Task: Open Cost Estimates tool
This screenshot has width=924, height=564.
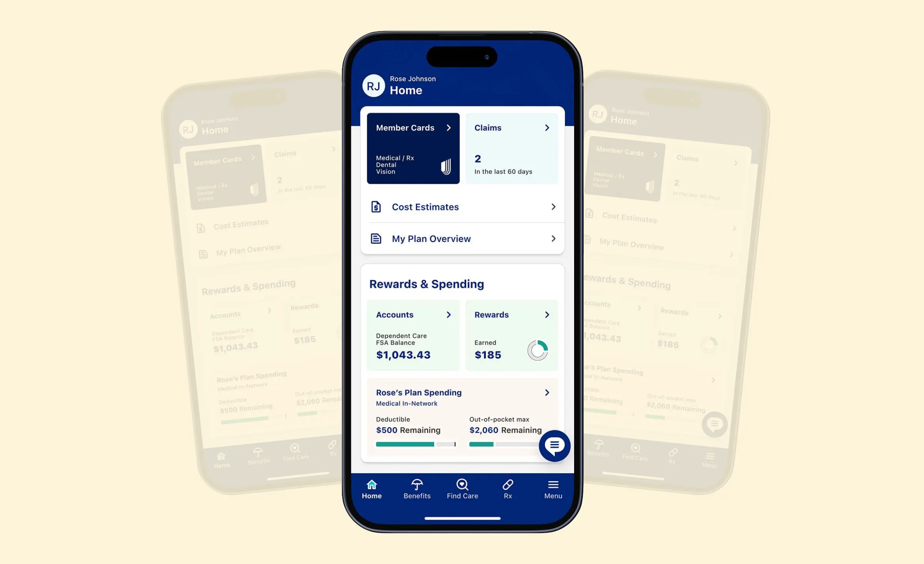Action: click(462, 207)
